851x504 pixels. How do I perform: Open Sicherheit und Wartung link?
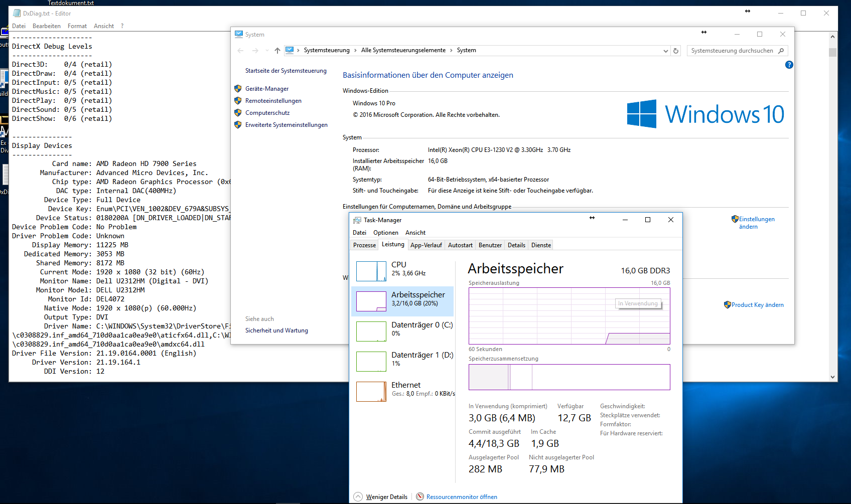click(x=276, y=330)
